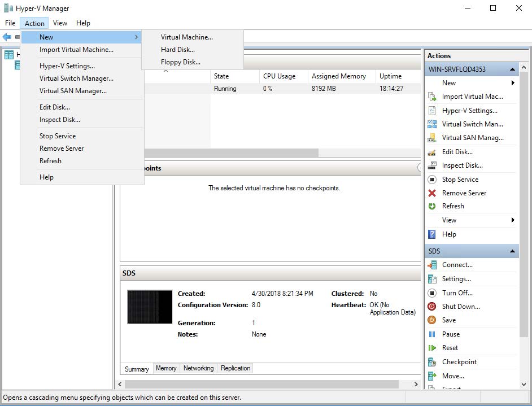Click Turn Off... in SDS actions
Viewport: 532px width, 406px height.
point(457,293)
